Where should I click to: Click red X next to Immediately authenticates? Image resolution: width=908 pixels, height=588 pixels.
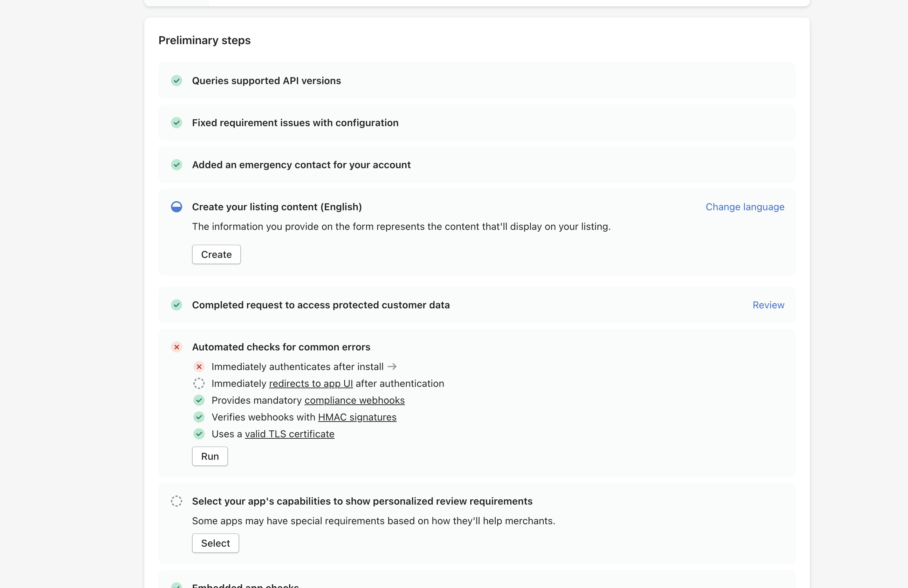click(199, 366)
